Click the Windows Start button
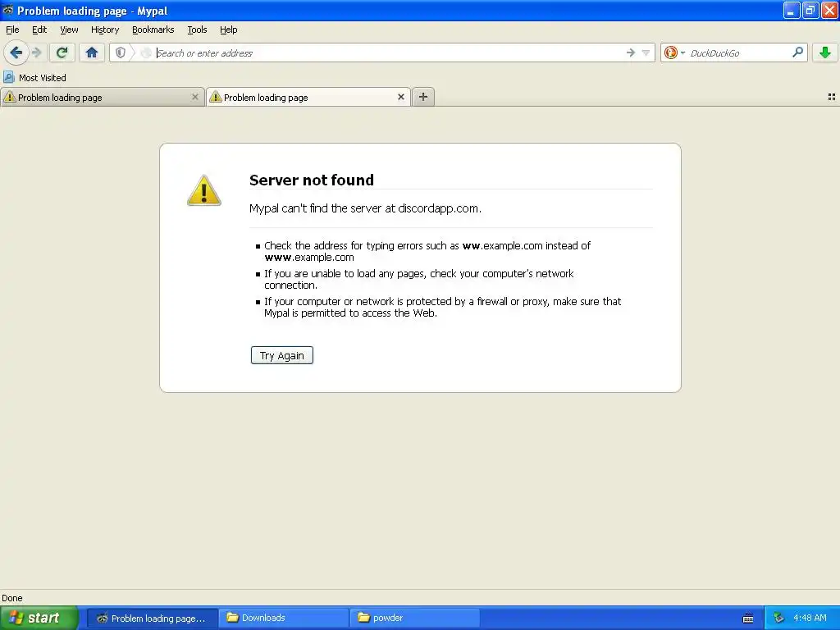840x630 pixels. tap(39, 618)
